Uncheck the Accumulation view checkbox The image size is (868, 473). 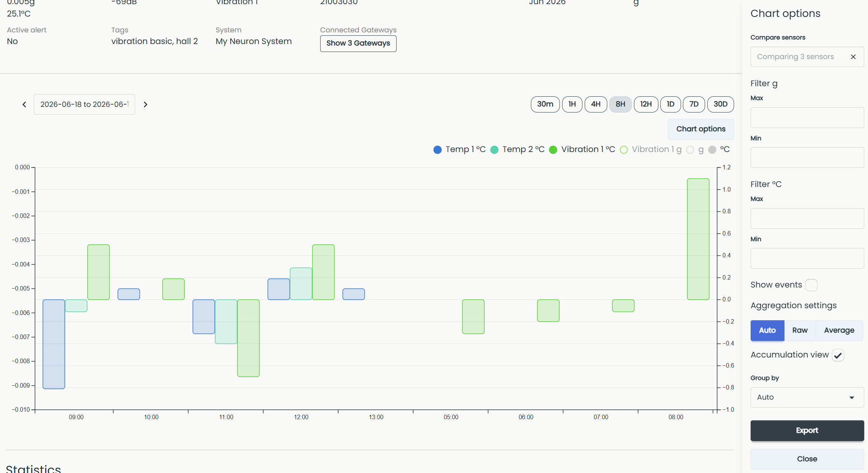pos(838,355)
